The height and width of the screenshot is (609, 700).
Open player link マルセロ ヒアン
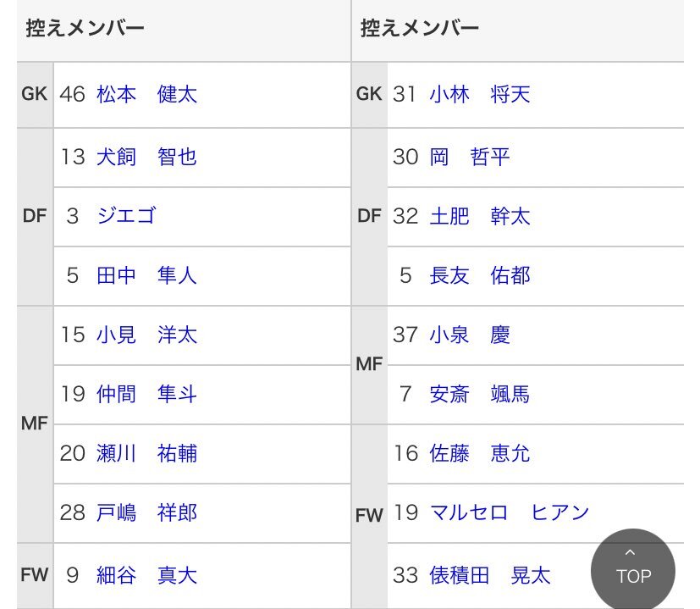pos(510,512)
